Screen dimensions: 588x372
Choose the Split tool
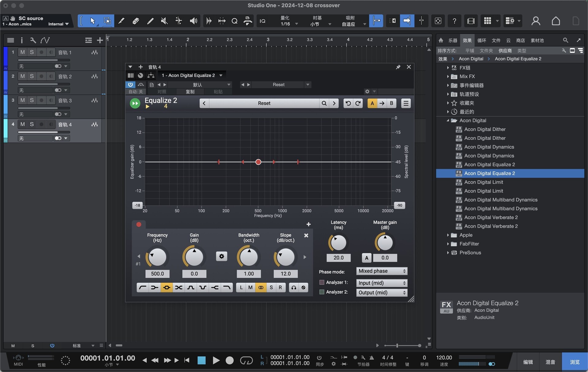[x=121, y=21]
